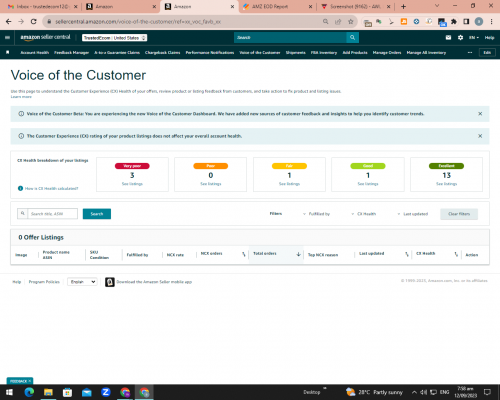Expand the Last updated filter

pyautogui.click(x=412, y=214)
